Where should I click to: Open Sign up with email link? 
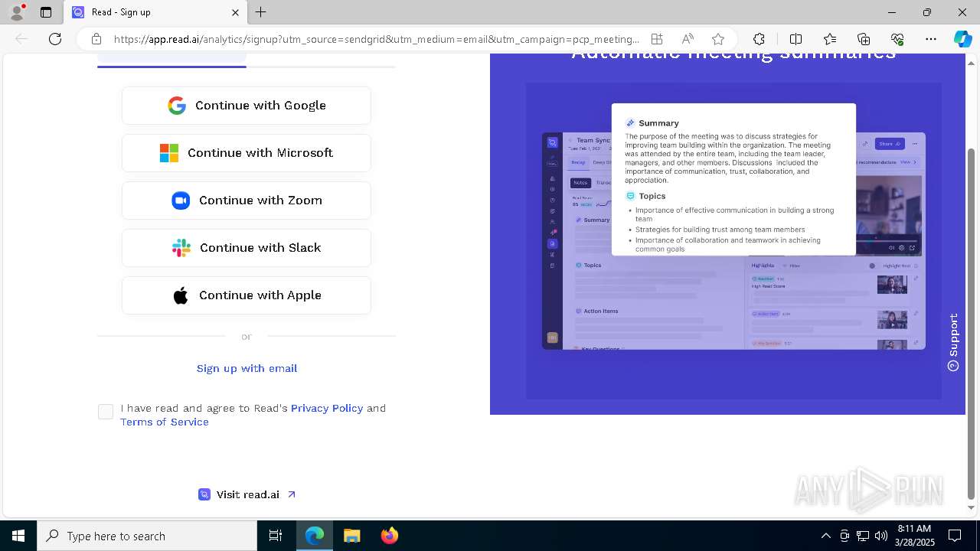pyautogui.click(x=247, y=368)
